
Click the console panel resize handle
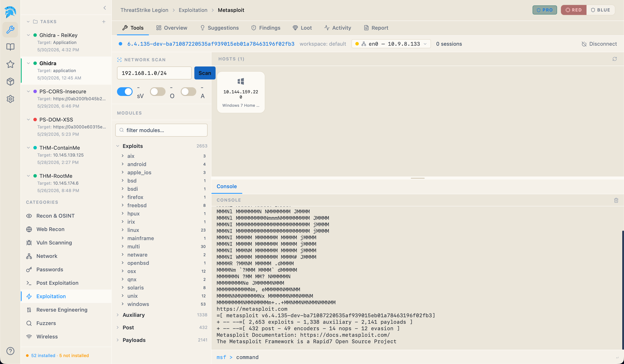(418, 178)
